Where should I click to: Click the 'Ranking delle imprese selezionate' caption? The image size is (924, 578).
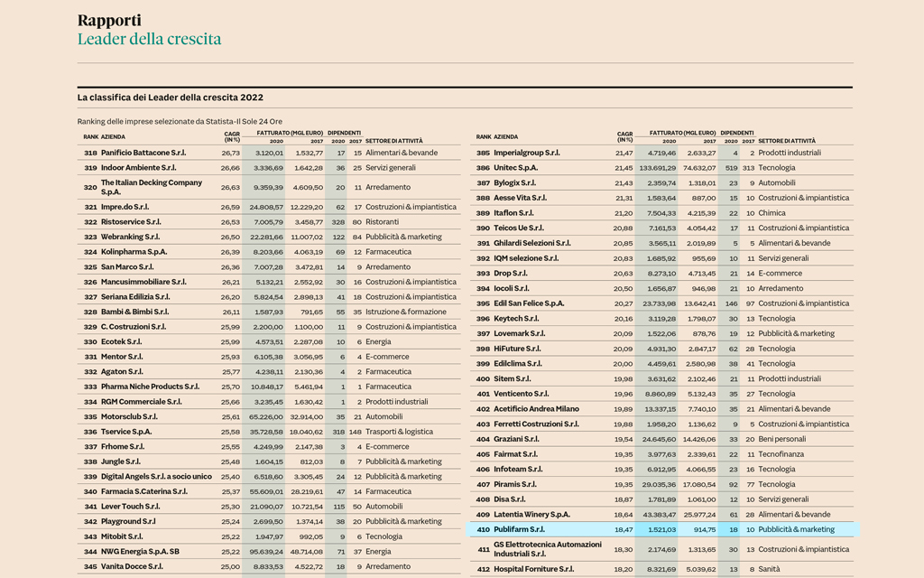pos(180,122)
